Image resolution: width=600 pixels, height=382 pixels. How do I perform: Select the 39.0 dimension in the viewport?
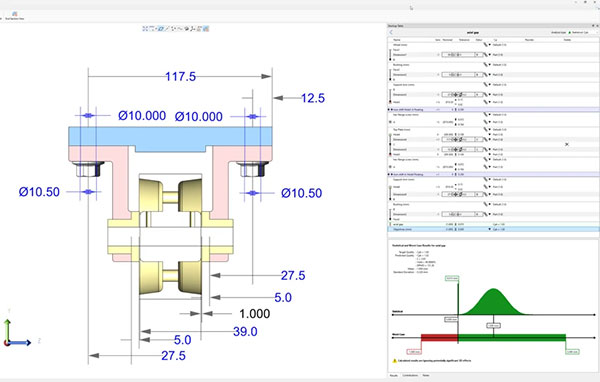(245, 331)
